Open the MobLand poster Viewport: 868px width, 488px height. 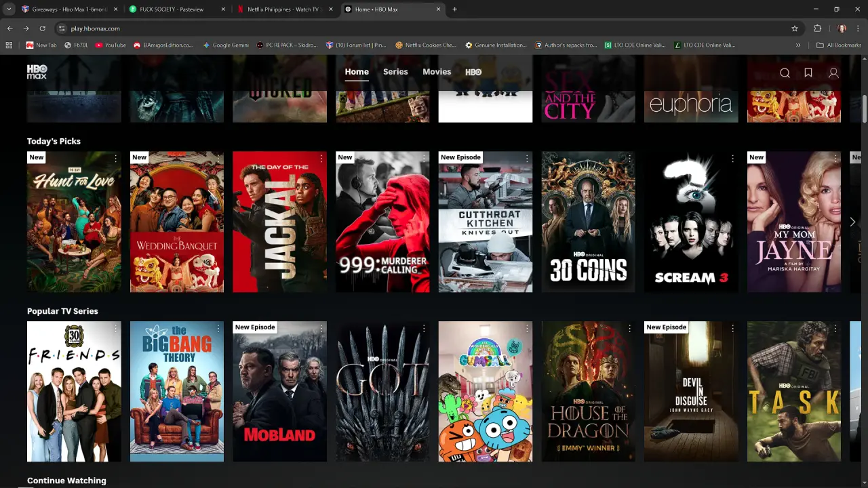279,392
